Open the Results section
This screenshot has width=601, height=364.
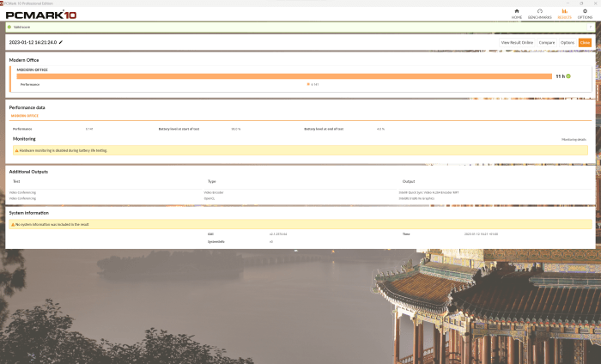point(564,14)
